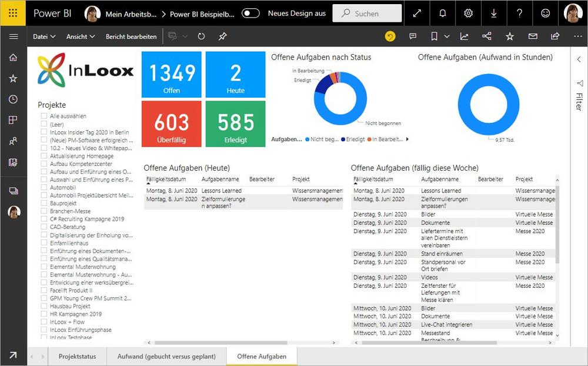Tick the Bauprojekt checkbox

pyautogui.click(x=44, y=203)
